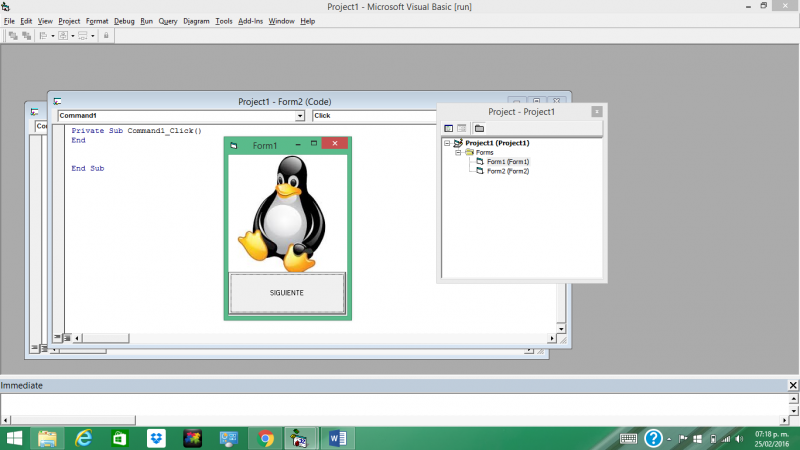The height and width of the screenshot is (450, 800).
Task: Click the View Object icon in Project panel
Action: coord(462,129)
